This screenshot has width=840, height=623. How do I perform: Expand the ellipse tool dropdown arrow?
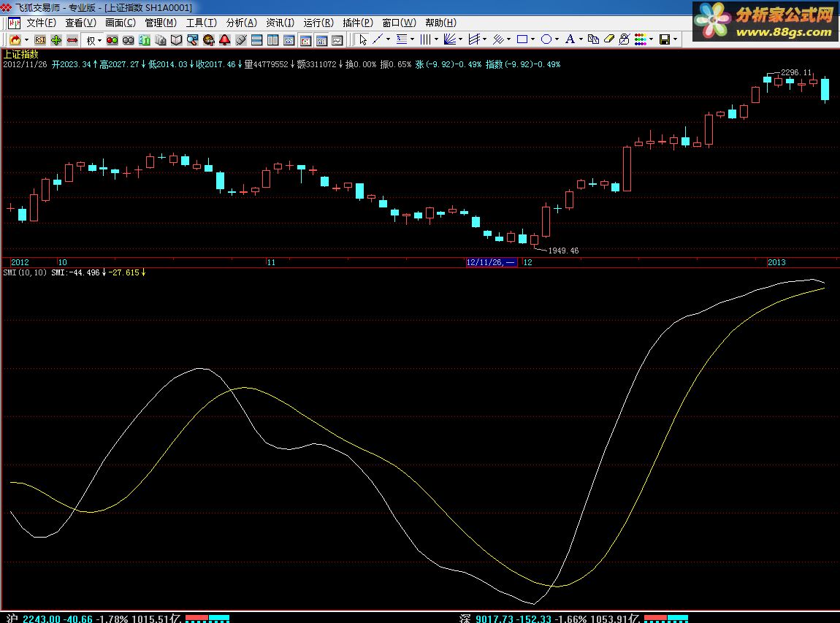click(x=557, y=39)
